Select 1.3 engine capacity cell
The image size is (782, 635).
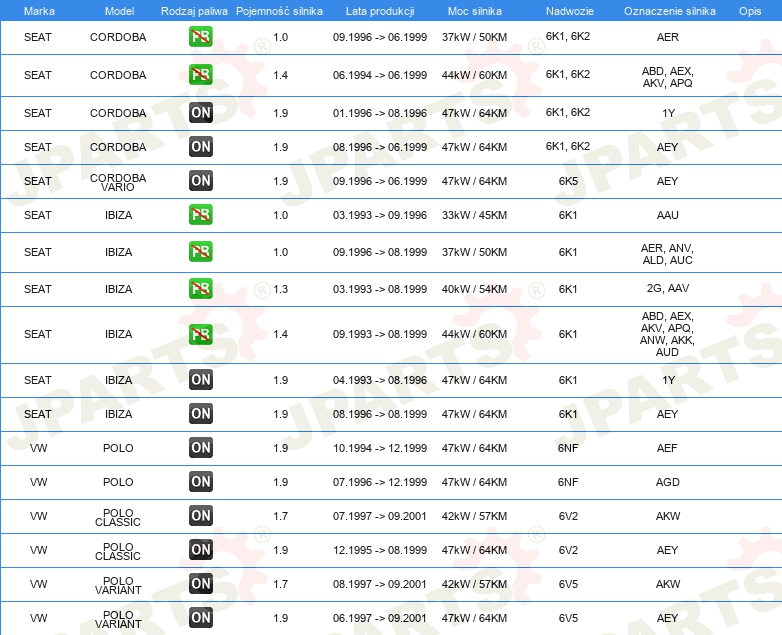pos(281,289)
